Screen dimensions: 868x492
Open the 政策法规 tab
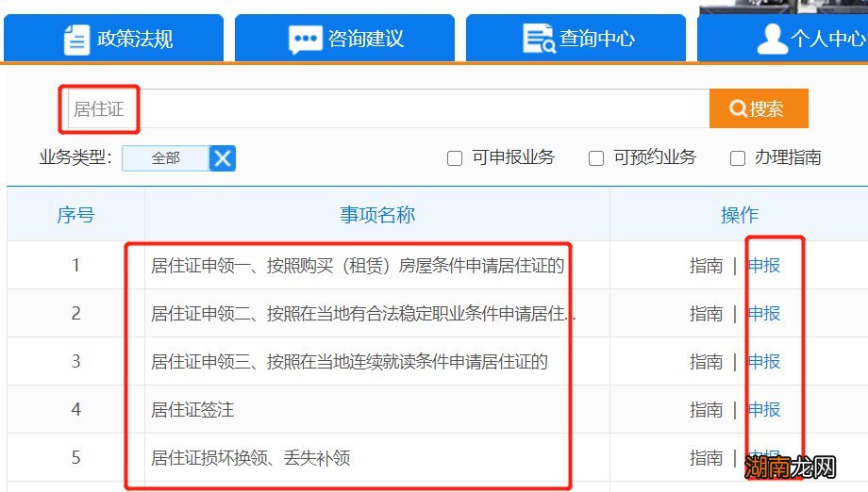tap(113, 38)
